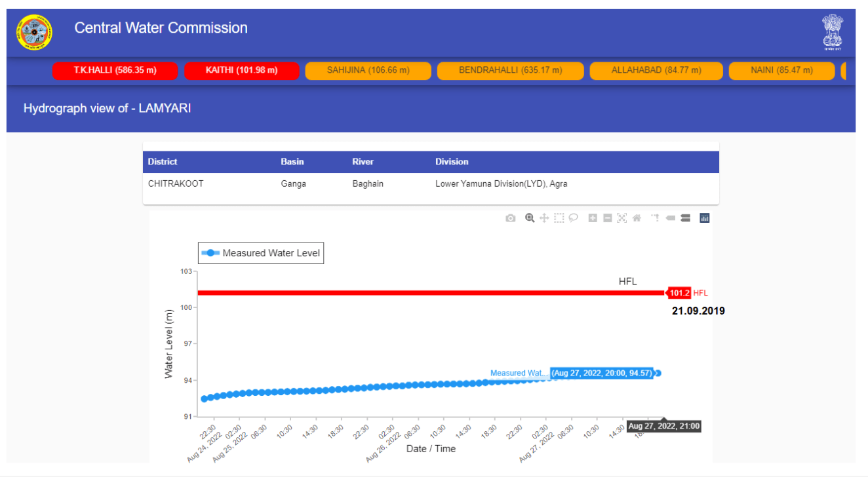
Task: Switch to compare data on hover mode
Action: (x=685, y=218)
